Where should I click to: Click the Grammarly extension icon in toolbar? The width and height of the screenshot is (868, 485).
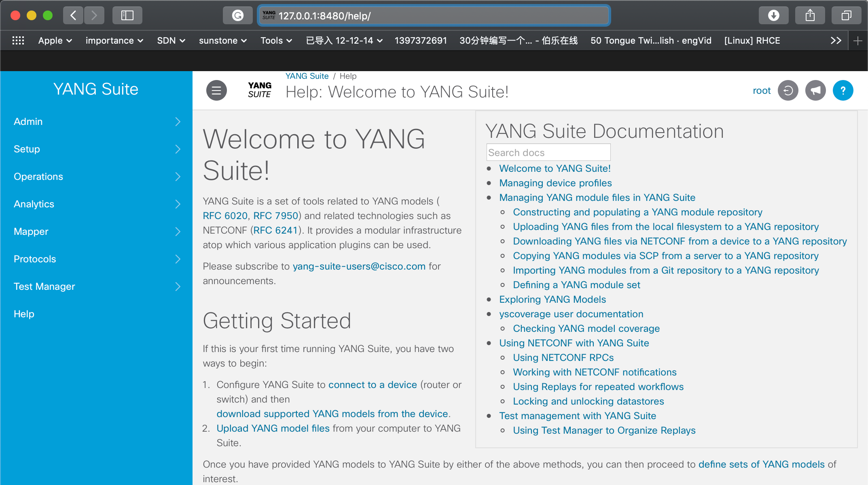click(x=238, y=15)
